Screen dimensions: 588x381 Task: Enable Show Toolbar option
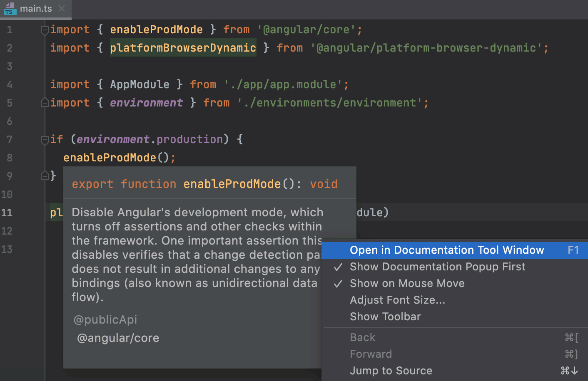(x=385, y=317)
